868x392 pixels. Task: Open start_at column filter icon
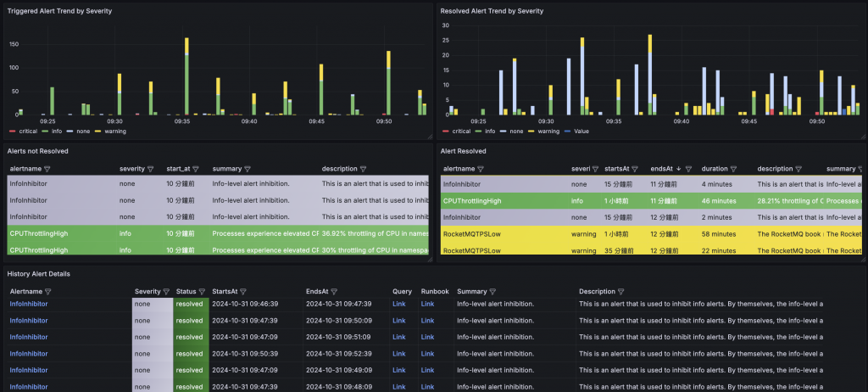point(196,169)
